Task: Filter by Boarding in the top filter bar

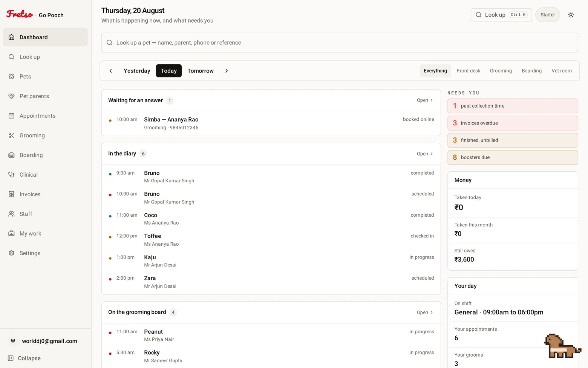Action: (532, 71)
